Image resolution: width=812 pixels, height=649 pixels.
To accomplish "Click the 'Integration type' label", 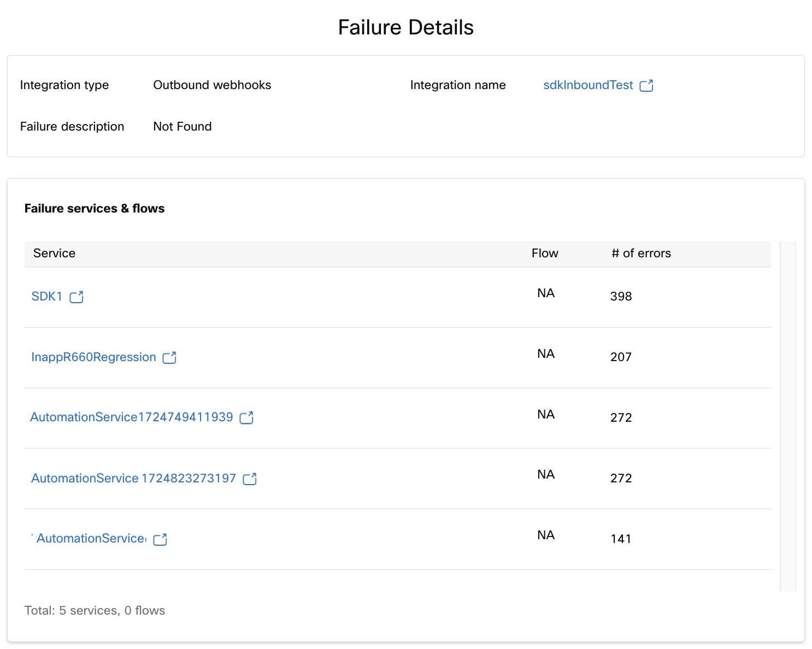I will [x=64, y=85].
